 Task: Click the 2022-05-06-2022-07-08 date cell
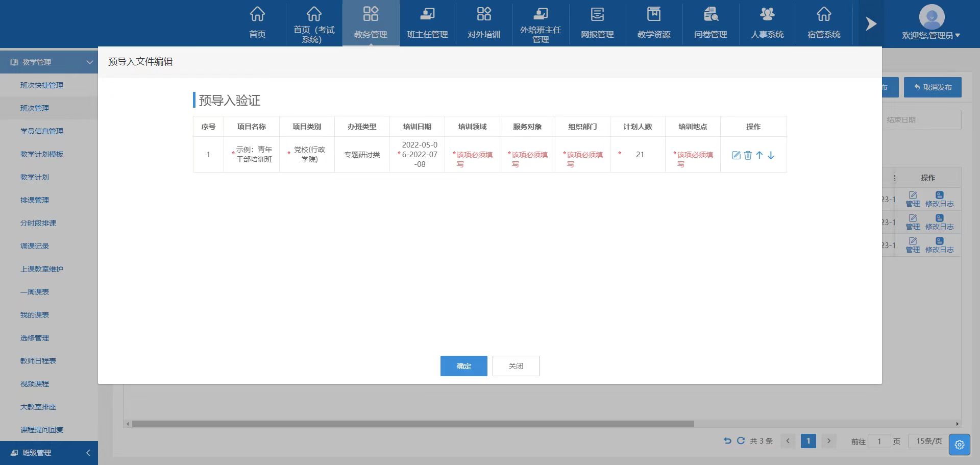pos(417,154)
